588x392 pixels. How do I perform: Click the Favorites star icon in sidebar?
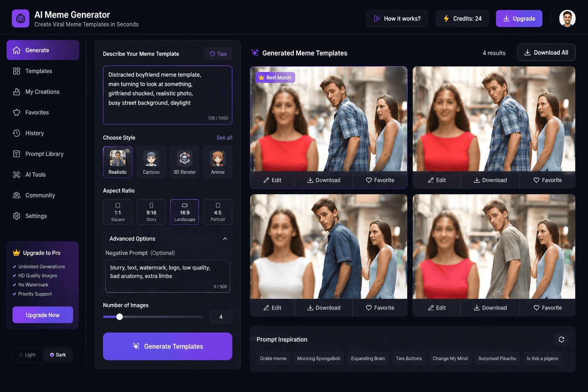[16, 113]
